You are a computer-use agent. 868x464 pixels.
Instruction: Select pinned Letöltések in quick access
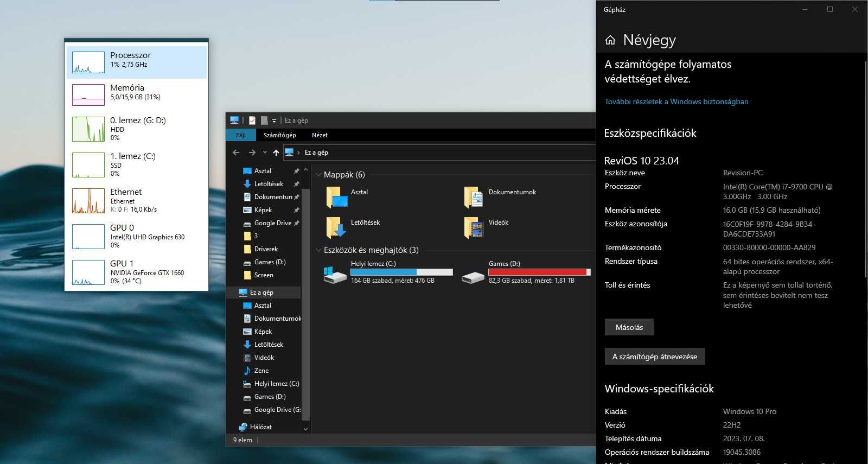click(x=269, y=184)
